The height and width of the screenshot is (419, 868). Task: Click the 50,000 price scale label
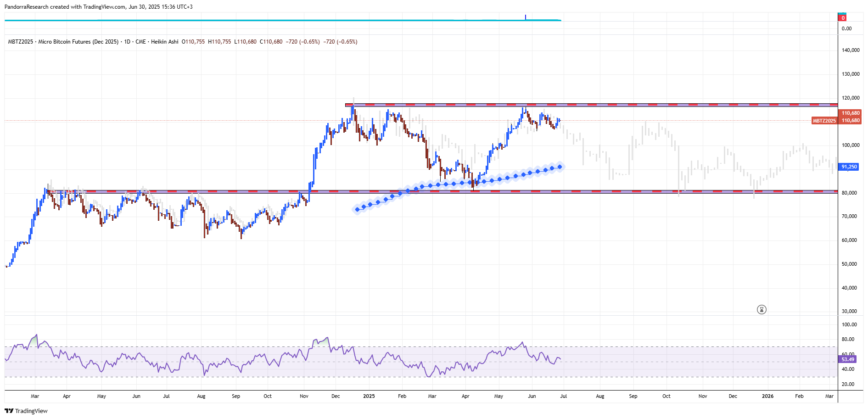(x=849, y=264)
